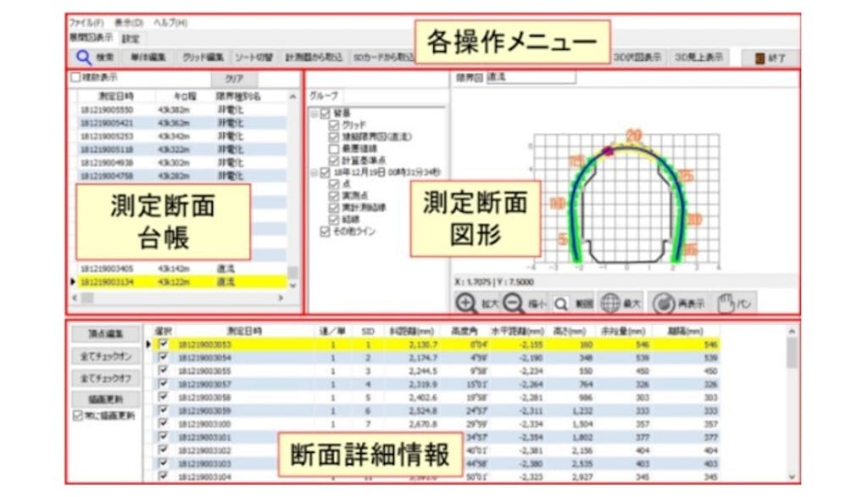
Task: Select the 限界図表示 tab
Action: pos(91,37)
